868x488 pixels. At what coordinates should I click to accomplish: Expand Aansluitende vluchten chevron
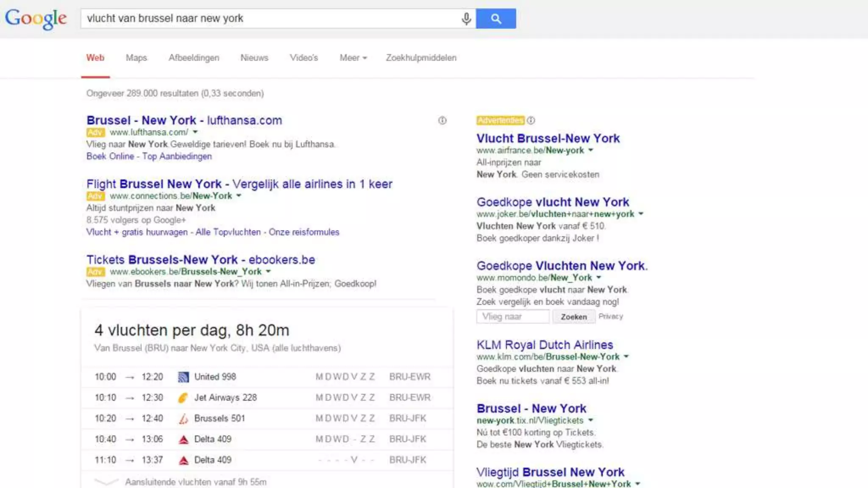(x=106, y=482)
